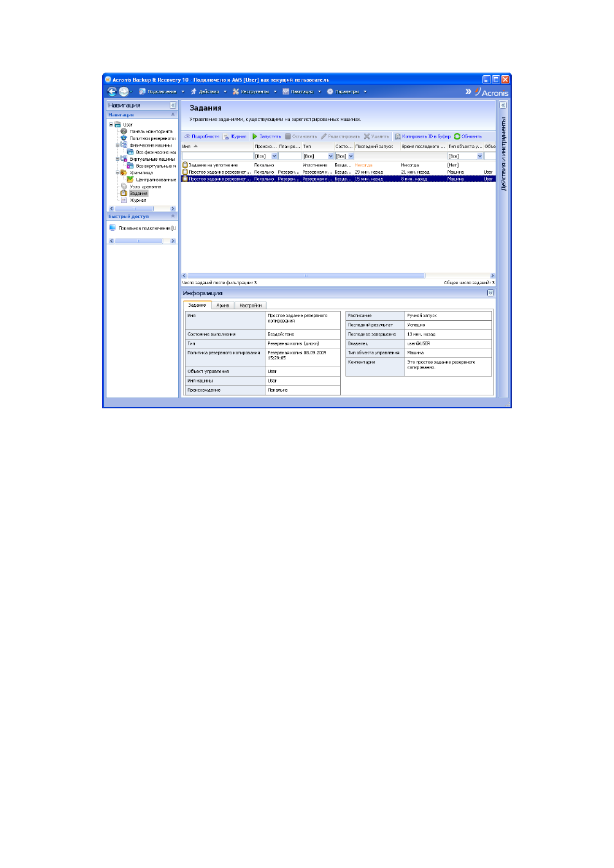Viewport: 614px width, 868px height.
Task: Open the Инструменты menu
Action: (254, 91)
